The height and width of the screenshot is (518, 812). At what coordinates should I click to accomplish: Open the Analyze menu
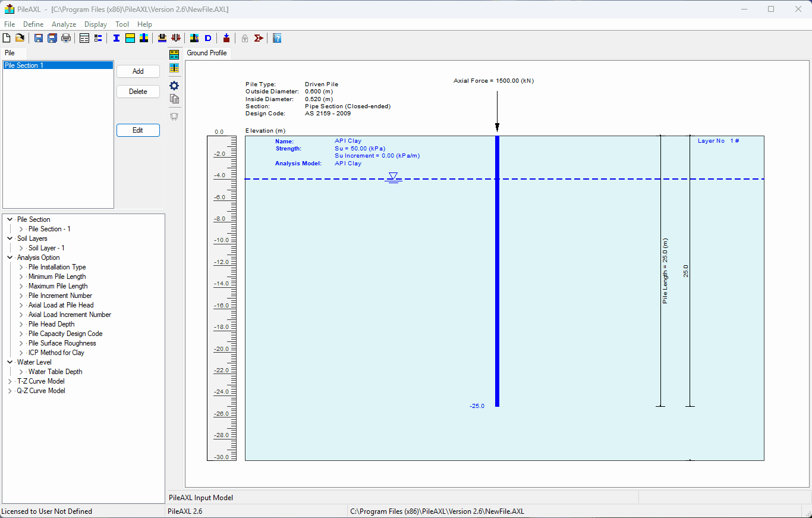(64, 24)
